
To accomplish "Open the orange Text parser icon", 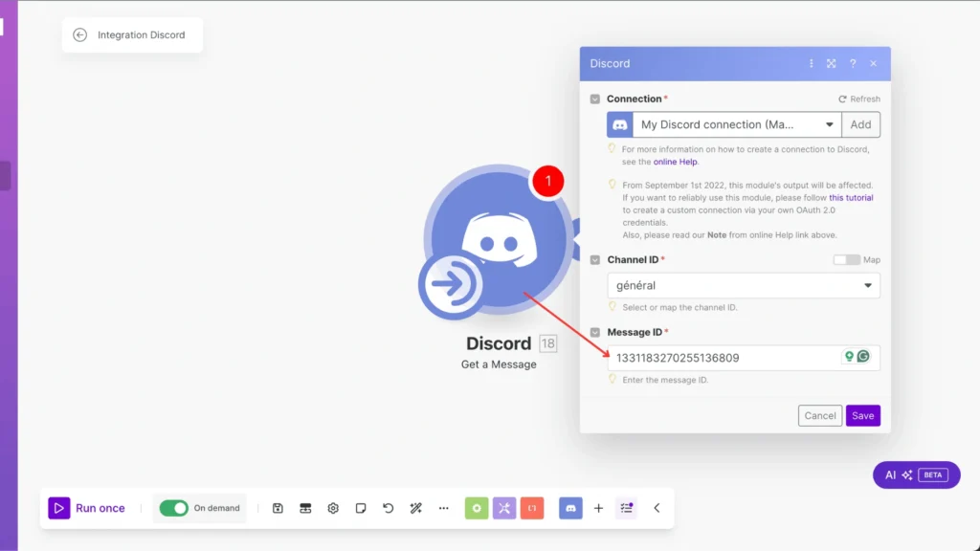I will (532, 508).
